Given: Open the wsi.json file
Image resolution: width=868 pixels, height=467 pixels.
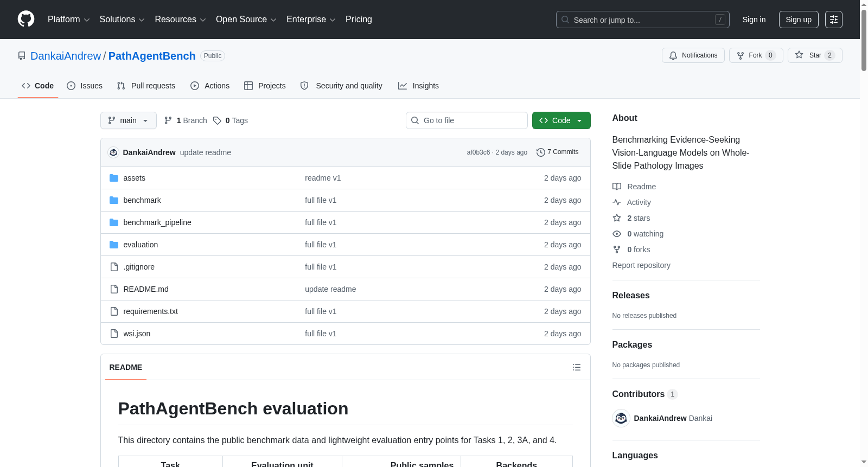Looking at the screenshot, I should point(137,334).
